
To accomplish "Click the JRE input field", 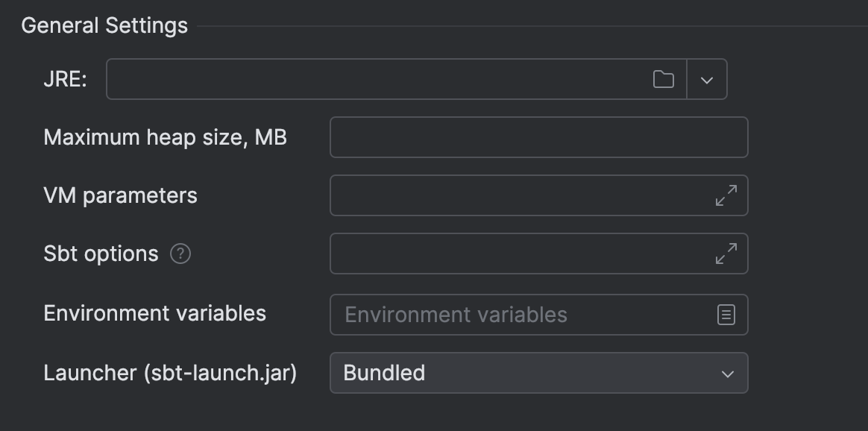I will tap(373, 78).
